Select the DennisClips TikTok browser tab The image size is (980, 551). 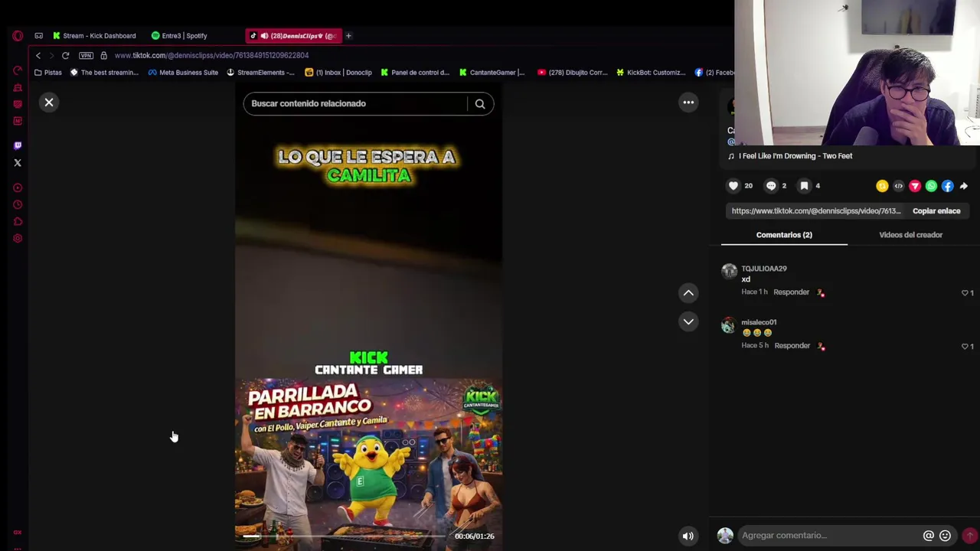294,36
